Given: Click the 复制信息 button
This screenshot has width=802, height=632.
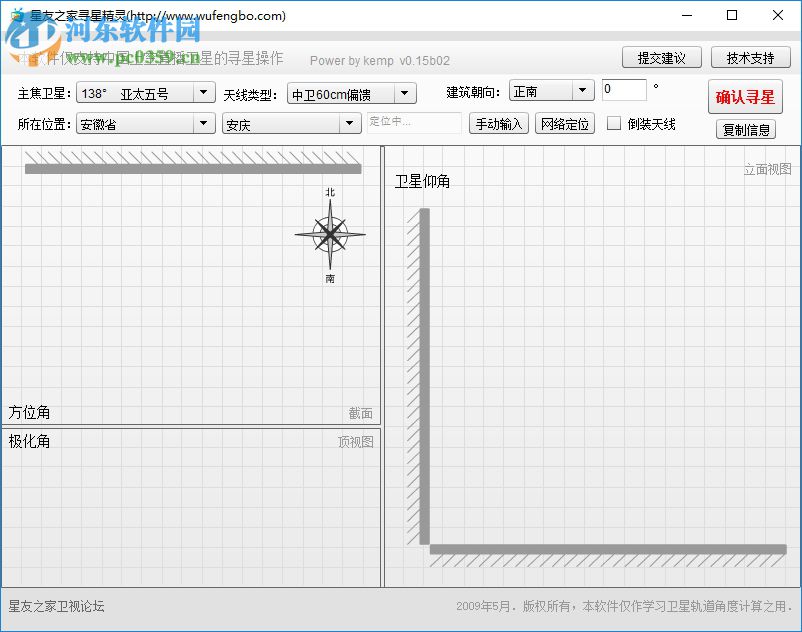Looking at the screenshot, I should (x=746, y=130).
